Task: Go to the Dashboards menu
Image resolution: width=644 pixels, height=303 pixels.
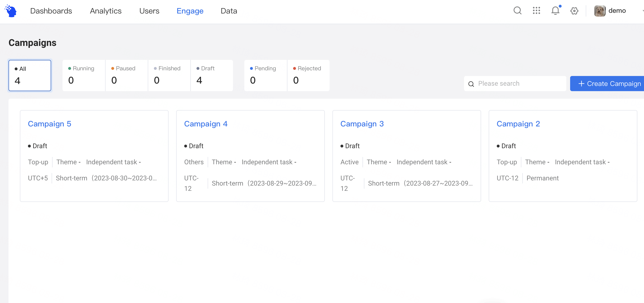Action: [x=51, y=11]
